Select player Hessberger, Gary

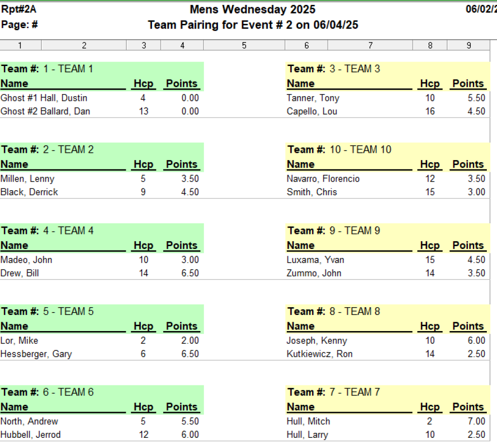pyautogui.click(x=36, y=354)
